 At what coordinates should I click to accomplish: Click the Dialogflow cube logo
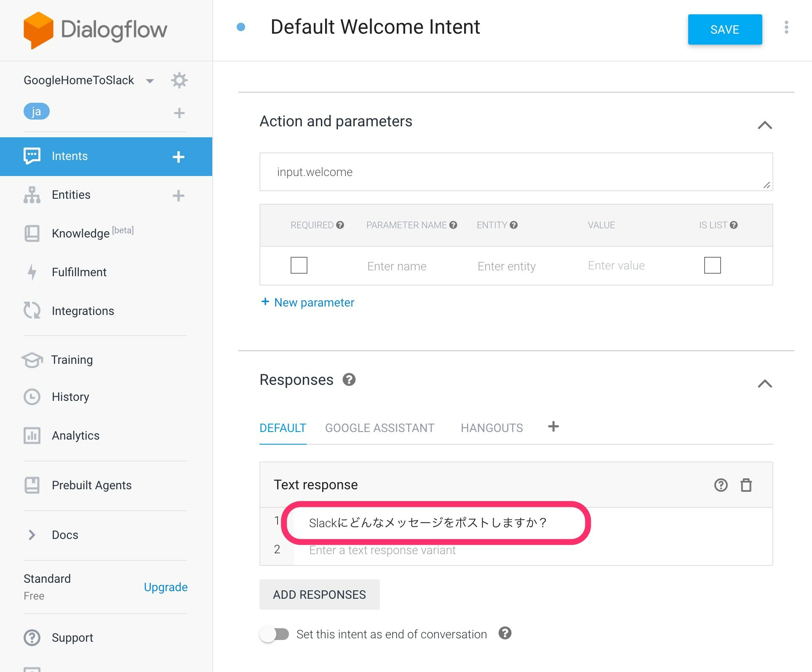pyautogui.click(x=38, y=30)
